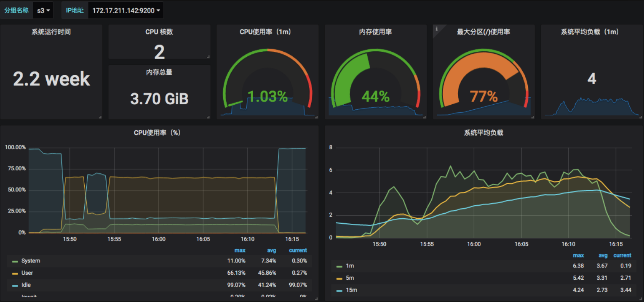The width and height of the screenshot is (644, 302).
Task: Open the 最大分区(/)使用率 panel title
Action: (484, 32)
